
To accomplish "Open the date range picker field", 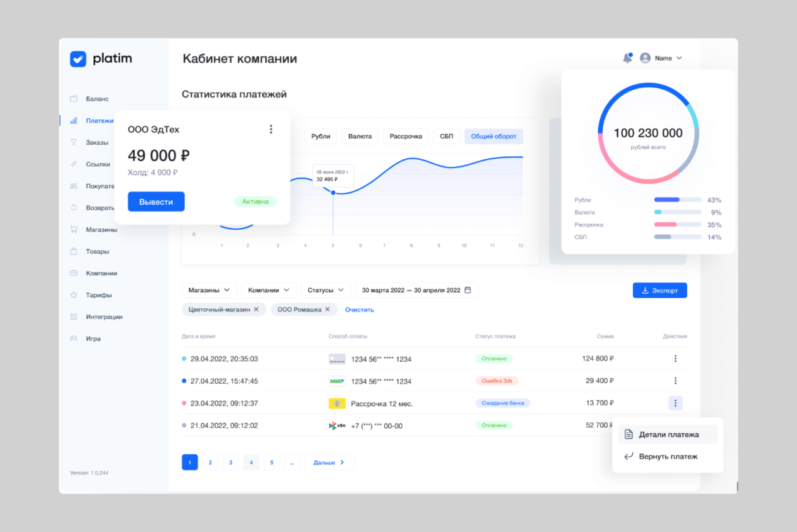I will click(x=416, y=290).
